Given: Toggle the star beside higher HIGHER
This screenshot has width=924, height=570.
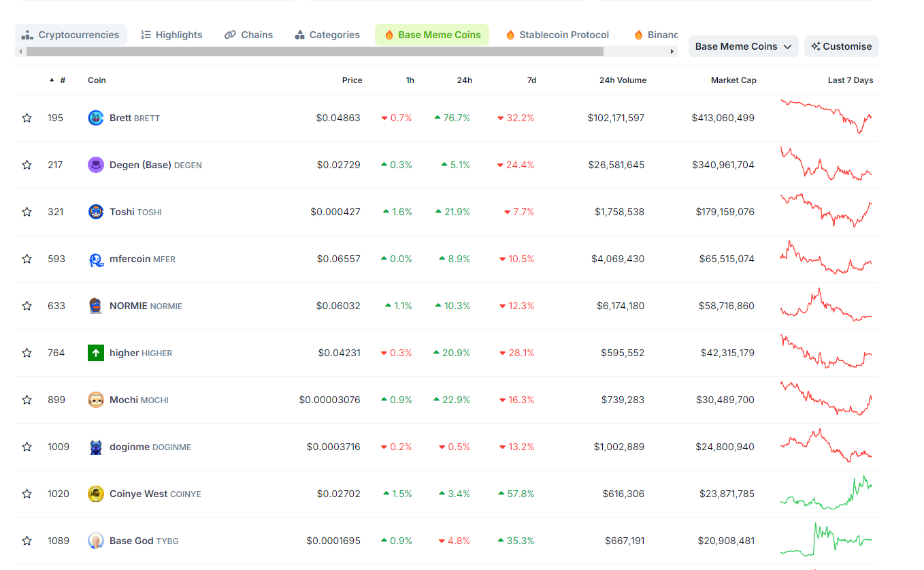Looking at the screenshot, I should point(27,353).
